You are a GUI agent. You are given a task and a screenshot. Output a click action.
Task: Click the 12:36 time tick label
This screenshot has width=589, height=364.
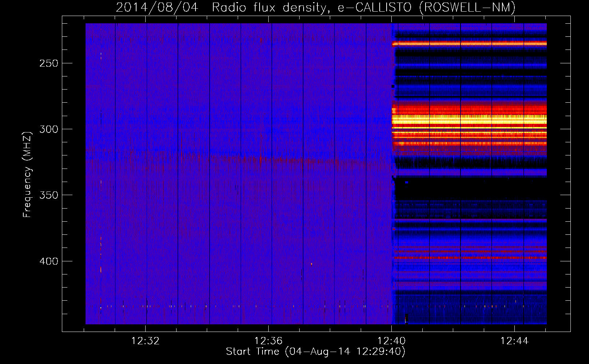pyautogui.click(x=268, y=341)
